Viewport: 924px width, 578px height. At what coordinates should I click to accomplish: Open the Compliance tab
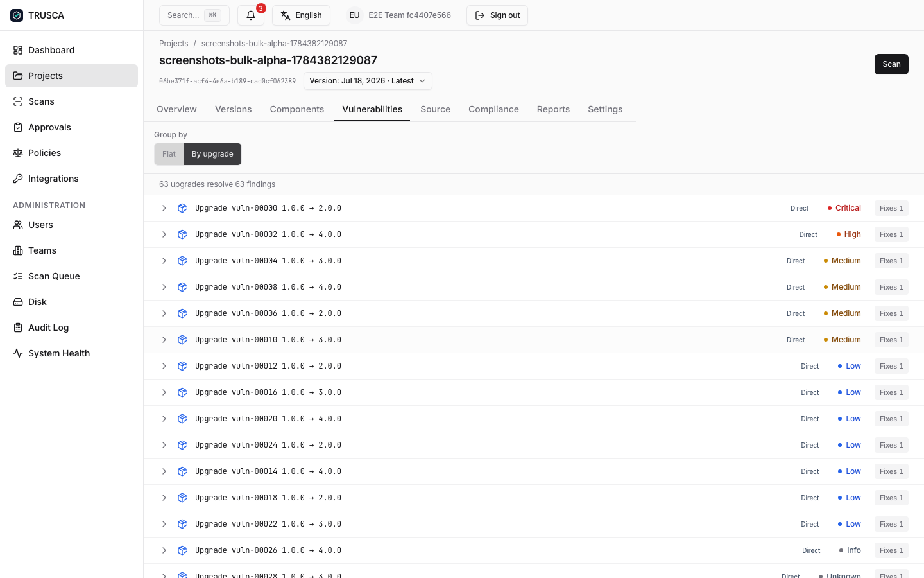pyautogui.click(x=493, y=109)
